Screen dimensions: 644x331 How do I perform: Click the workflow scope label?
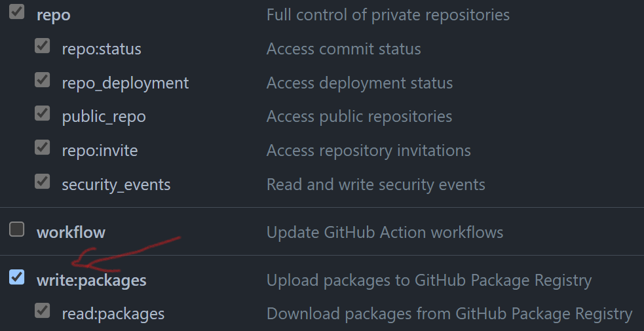[x=71, y=233]
